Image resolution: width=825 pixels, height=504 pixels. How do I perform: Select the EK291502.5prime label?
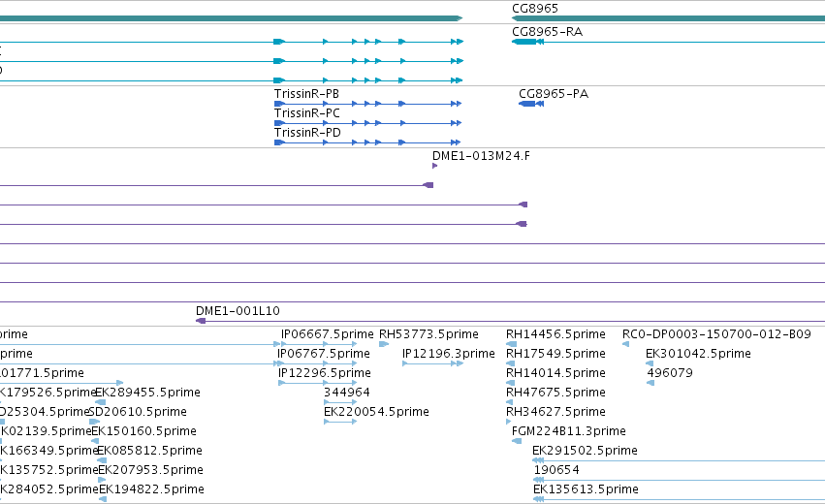coord(585,452)
